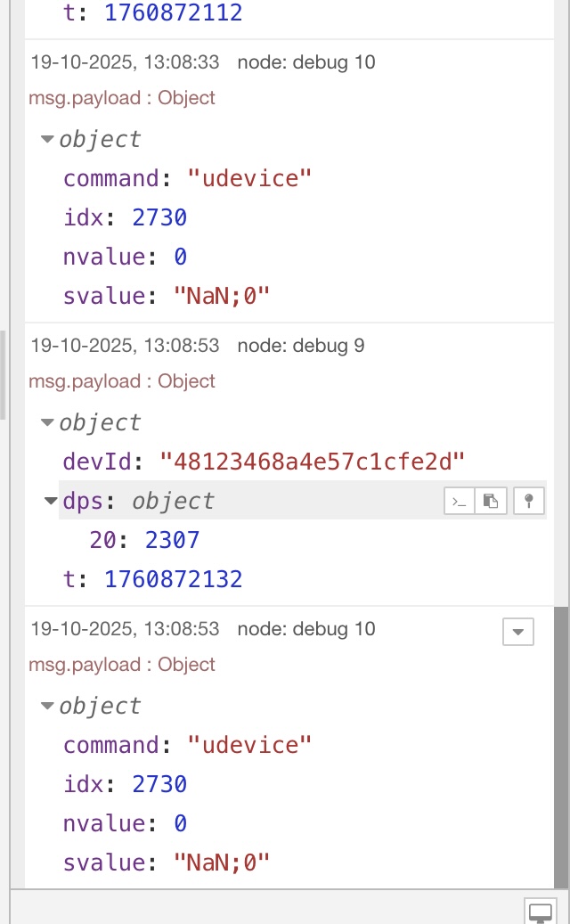Pin the dps property open

(x=529, y=502)
